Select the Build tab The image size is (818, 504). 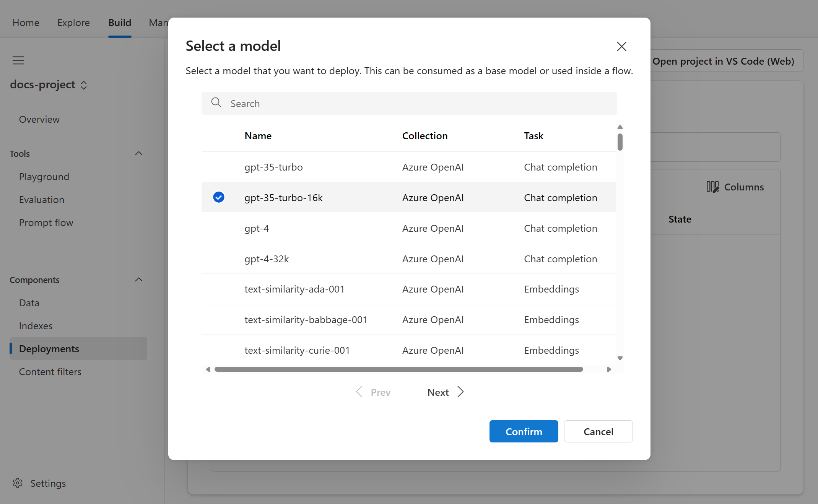pos(120,23)
